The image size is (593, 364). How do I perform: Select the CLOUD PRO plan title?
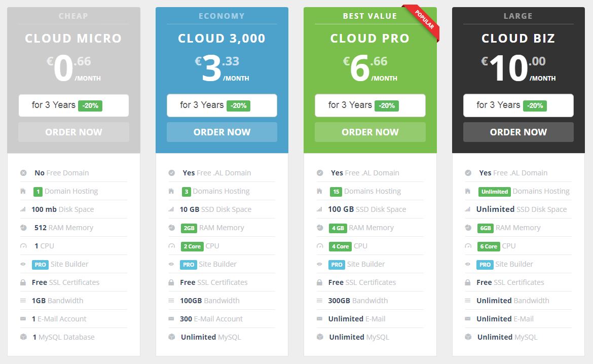click(x=370, y=38)
